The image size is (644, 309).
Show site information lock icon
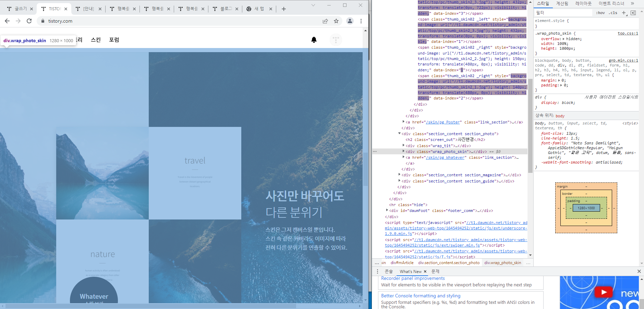(x=43, y=21)
